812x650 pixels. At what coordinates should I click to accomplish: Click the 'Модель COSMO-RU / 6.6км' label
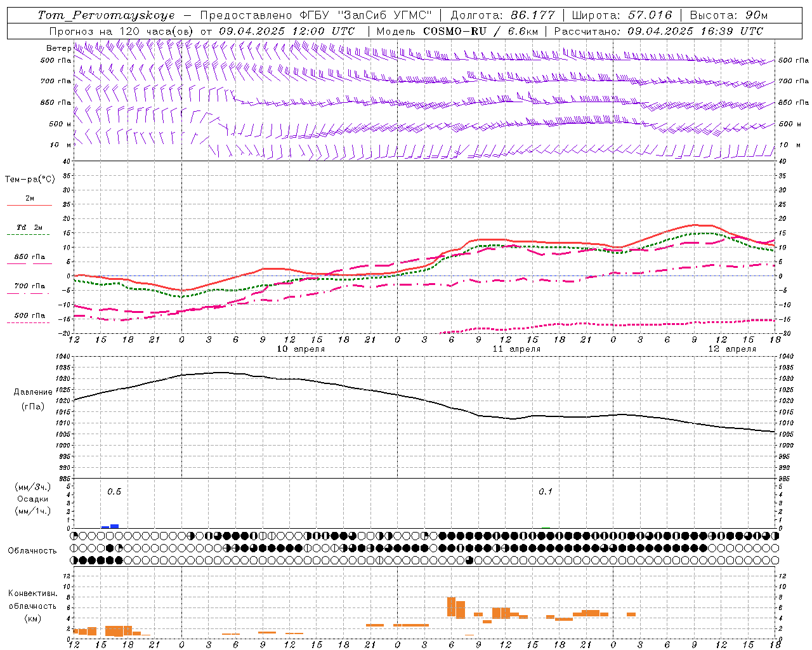tap(457, 31)
